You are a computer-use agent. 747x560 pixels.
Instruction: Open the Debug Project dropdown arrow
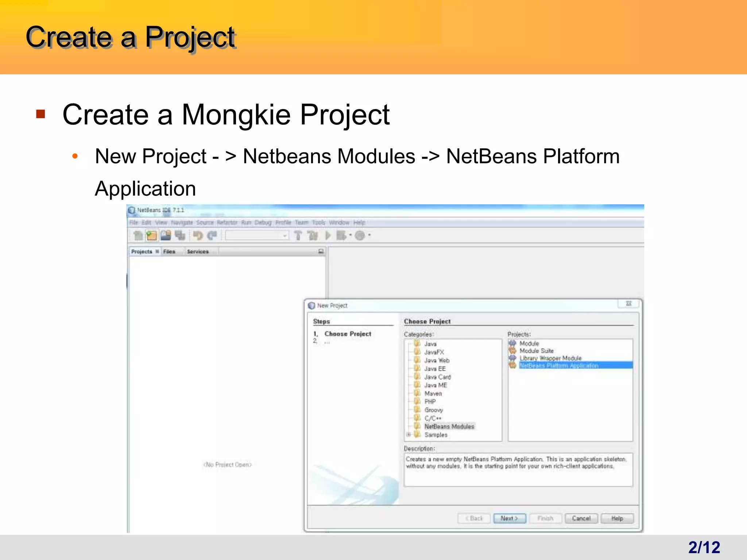(x=350, y=235)
